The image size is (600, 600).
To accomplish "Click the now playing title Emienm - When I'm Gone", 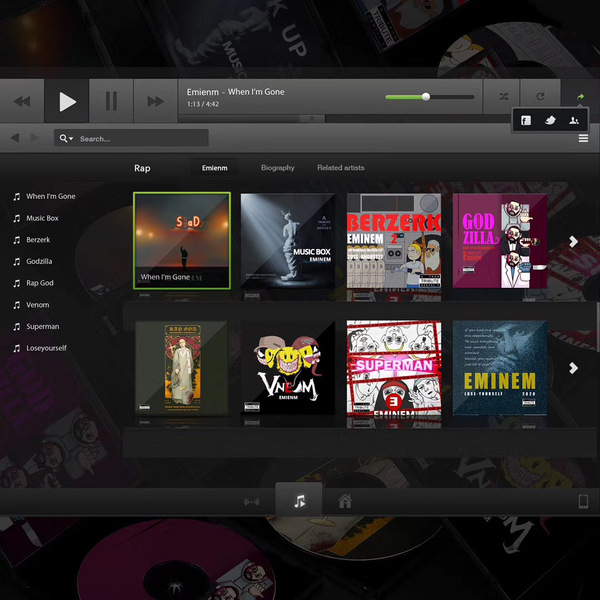I will 235,92.
